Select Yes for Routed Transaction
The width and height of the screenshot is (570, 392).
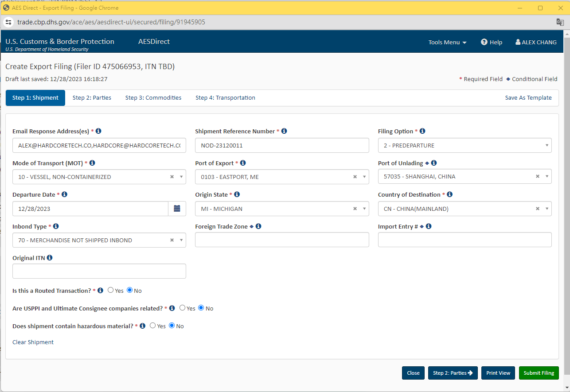110,290
